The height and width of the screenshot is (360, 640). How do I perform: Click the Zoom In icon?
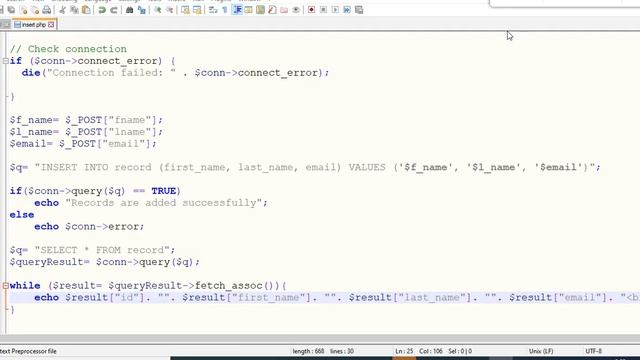(x=158, y=10)
